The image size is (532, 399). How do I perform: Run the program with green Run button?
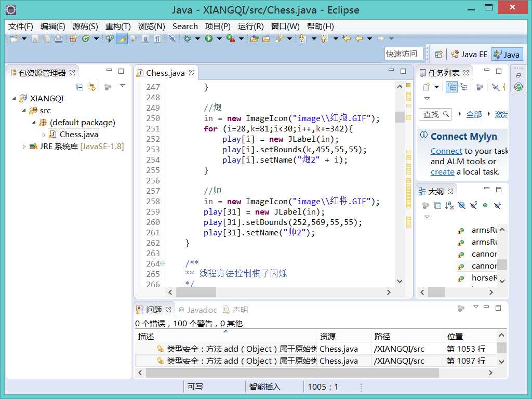[209, 38]
